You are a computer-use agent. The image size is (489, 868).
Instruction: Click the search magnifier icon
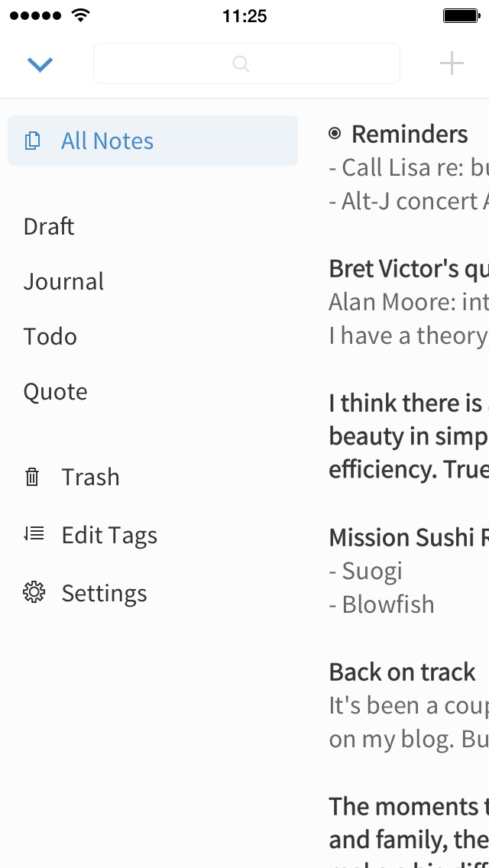(241, 63)
